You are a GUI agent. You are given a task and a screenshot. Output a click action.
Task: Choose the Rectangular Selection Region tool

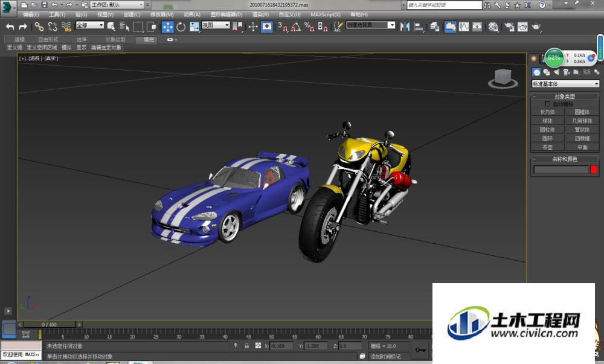(x=138, y=27)
